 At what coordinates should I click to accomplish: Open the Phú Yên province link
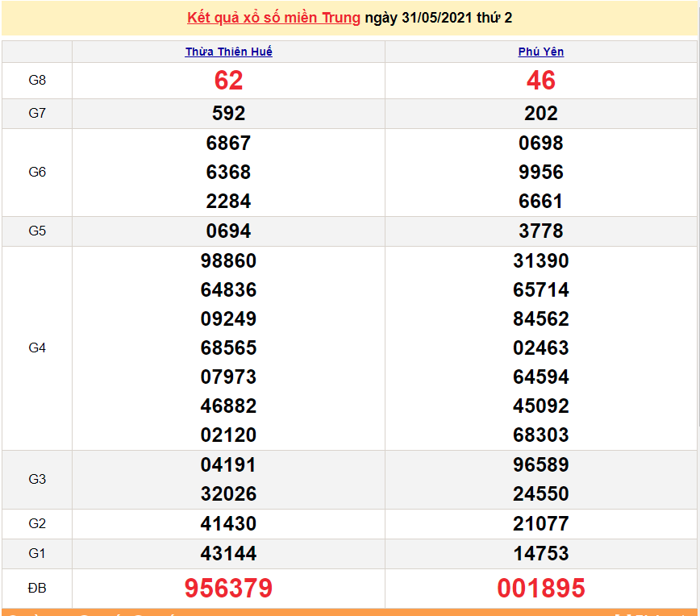pos(541,52)
